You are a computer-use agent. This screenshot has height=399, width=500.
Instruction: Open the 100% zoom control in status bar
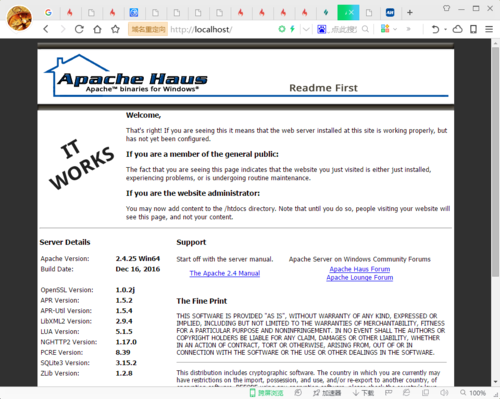pos(473,393)
